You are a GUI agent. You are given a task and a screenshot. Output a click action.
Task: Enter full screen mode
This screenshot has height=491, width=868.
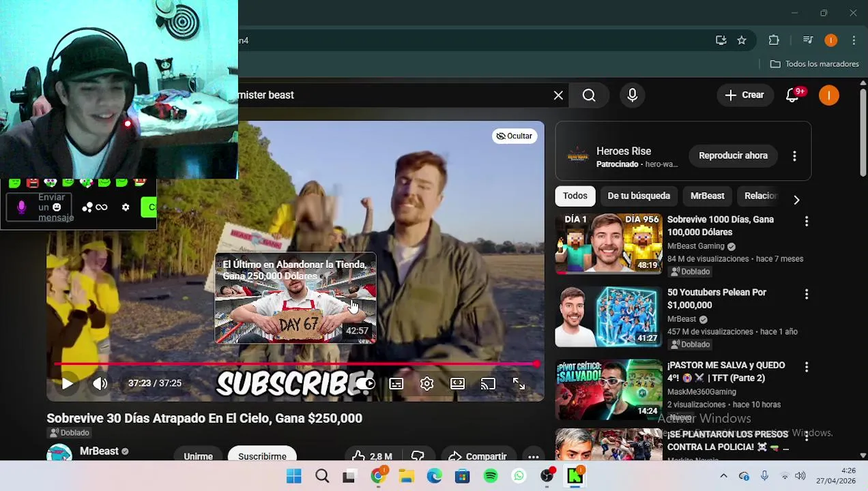519,384
